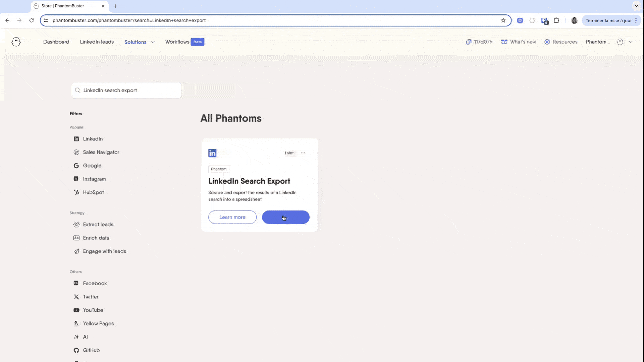Click the site information icon in address bar
The image size is (644, 362).
pyautogui.click(x=46, y=20)
